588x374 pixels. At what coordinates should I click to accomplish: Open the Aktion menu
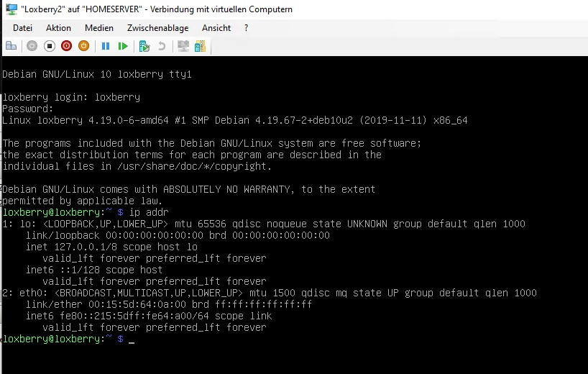click(58, 28)
